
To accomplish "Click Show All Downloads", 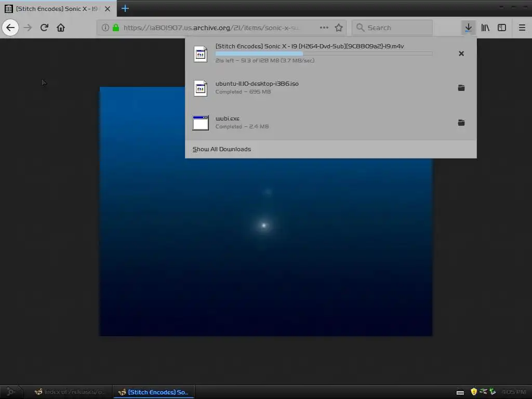I will [x=222, y=149].
